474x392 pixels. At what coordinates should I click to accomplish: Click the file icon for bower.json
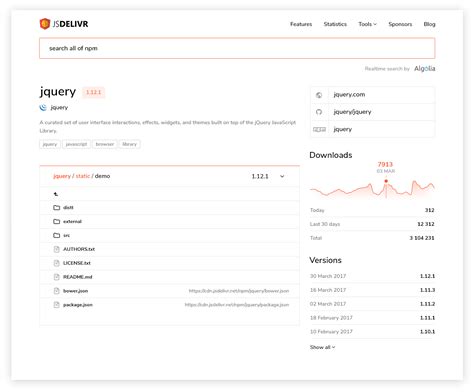[x=56, y=291]
